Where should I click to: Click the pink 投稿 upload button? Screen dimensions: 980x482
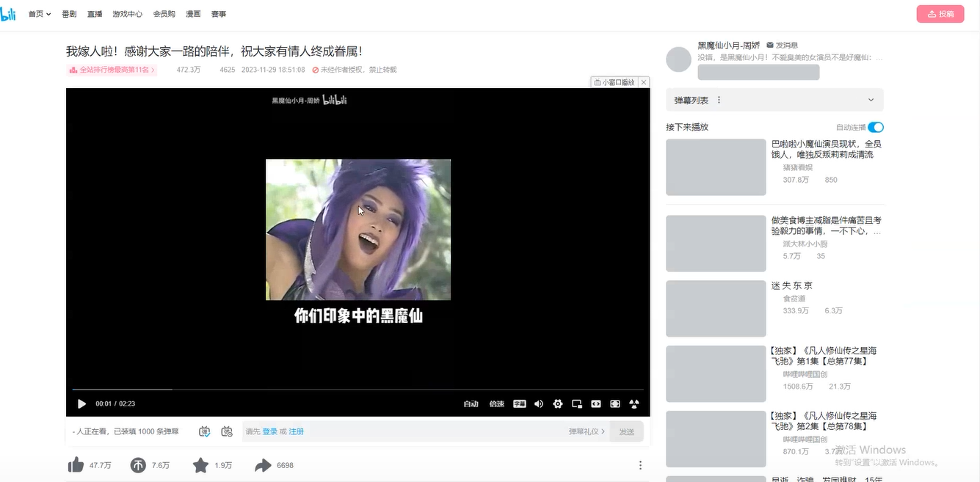[940, 14]
